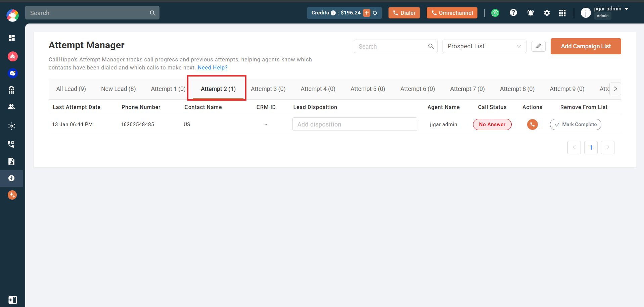This screenshot has width=644, height=307.
Task: Select the Attempt 8 (0) tab
Action: tap(517, 89)
